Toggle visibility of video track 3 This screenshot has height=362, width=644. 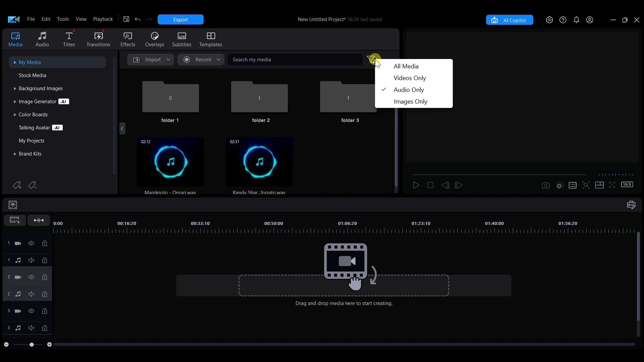pyautogui.click(x=31, y=311)
